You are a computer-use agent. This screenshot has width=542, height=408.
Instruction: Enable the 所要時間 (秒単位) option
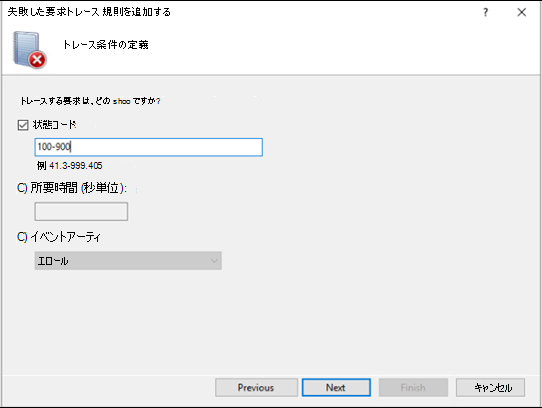tap(22, 188)
